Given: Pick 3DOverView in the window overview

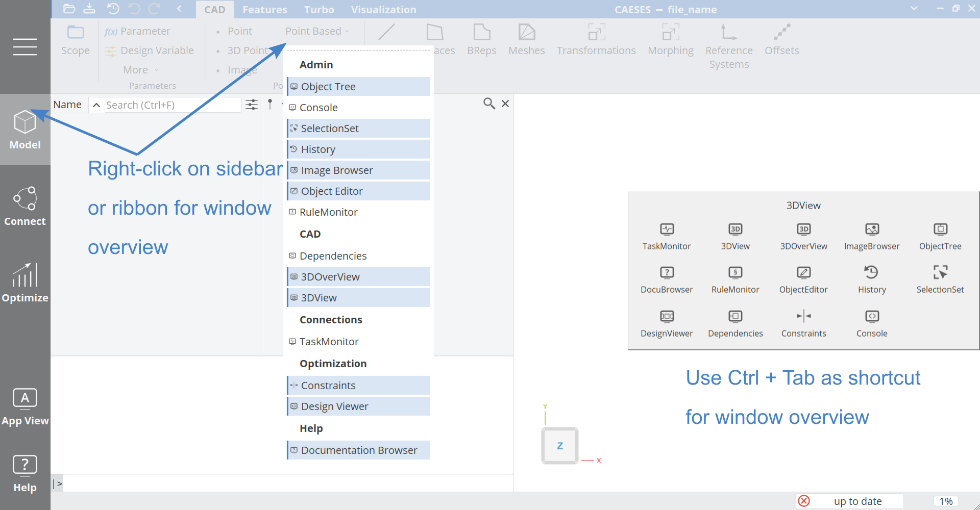Looking at the screenshot, I should pyautogui.click(x=803, y=237).
